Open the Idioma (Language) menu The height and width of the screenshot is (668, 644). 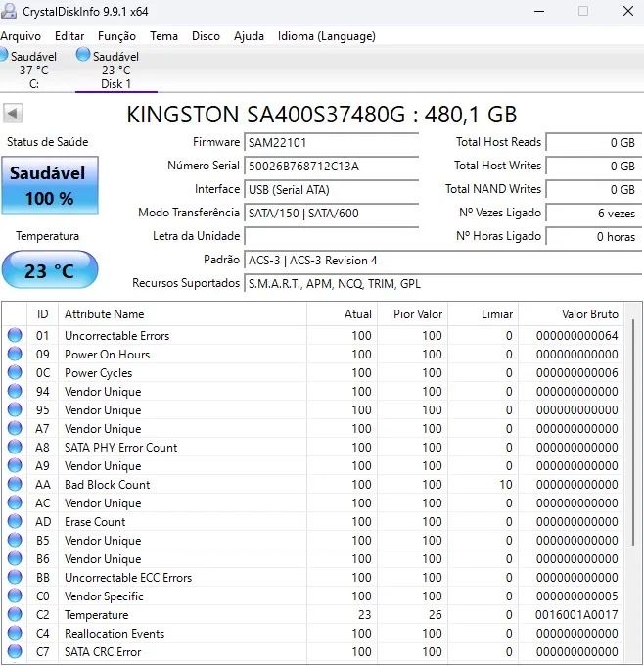tap(327, 36)
